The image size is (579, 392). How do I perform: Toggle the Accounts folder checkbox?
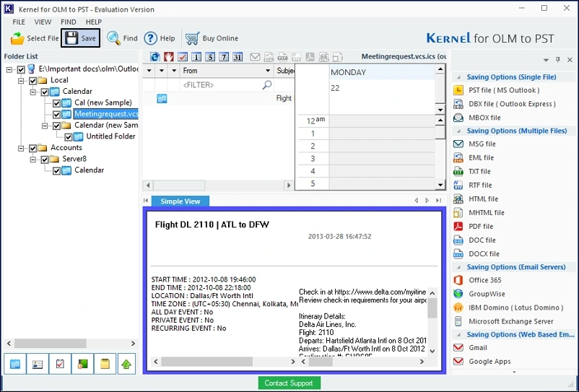33,148
